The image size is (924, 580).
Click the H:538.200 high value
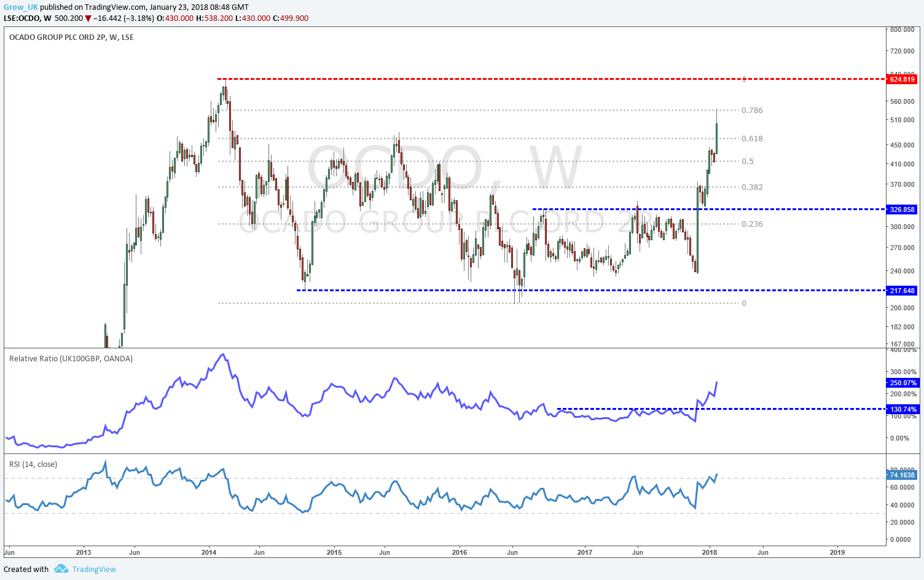pos(214,18)
